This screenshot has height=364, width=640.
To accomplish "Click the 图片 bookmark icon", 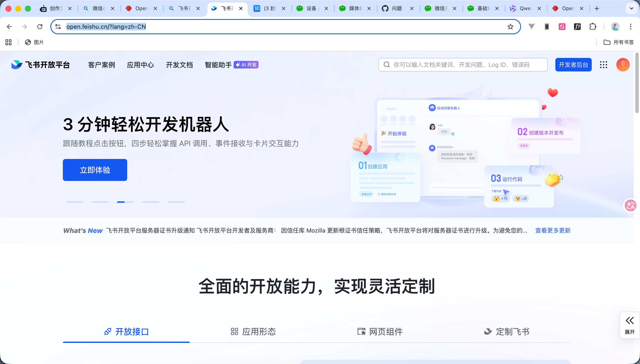I will pyautogui.click(x=28, y=42).
